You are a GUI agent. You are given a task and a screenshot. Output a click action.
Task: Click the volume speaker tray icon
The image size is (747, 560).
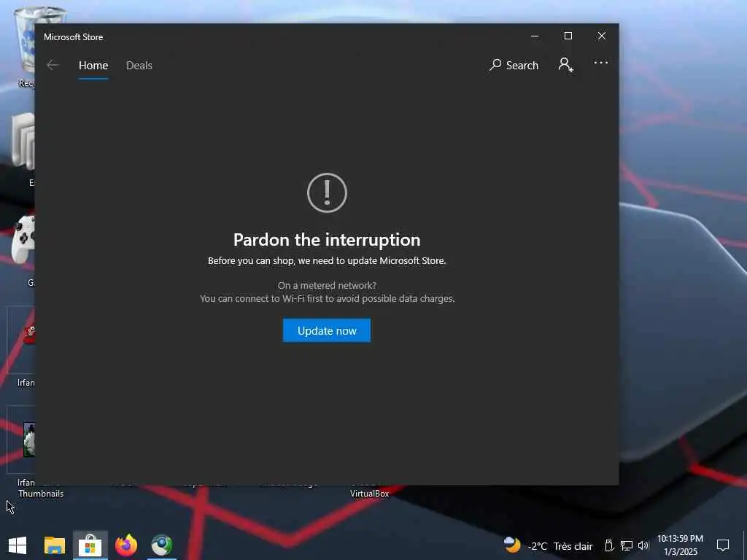[643, 545]
